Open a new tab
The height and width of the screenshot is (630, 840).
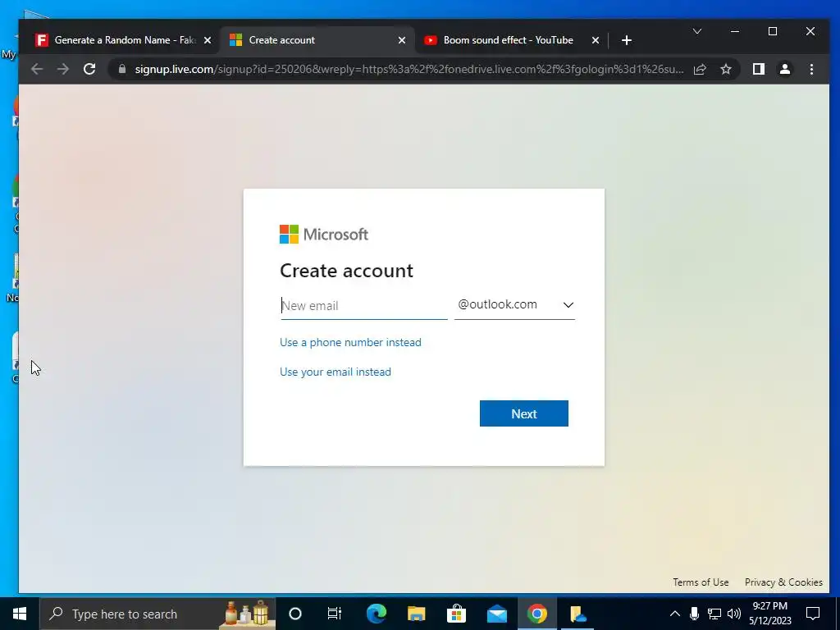(626, 40)
